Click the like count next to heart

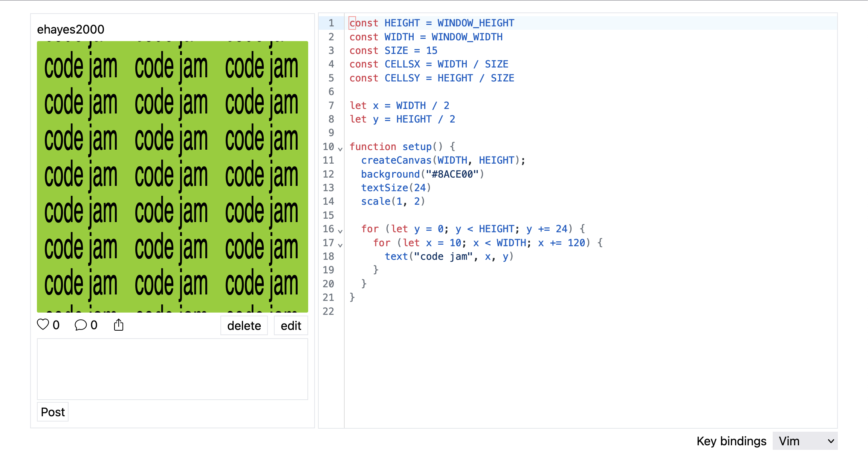point(56,325)
